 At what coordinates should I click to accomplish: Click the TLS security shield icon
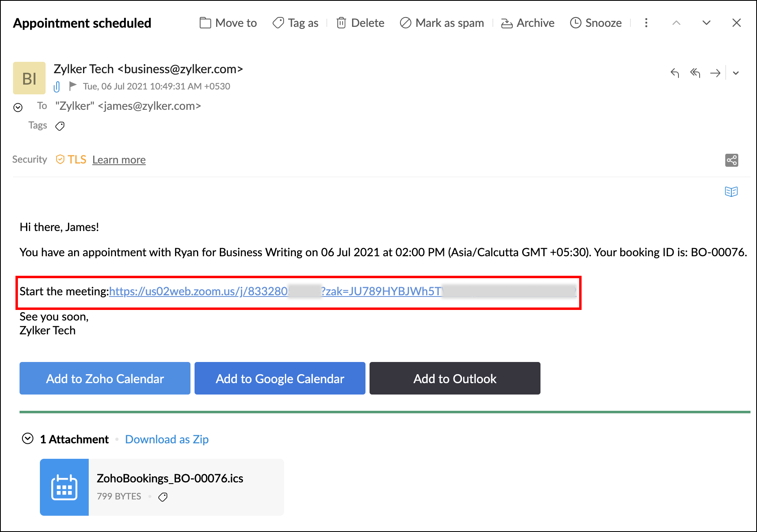(x=60, y=159)
